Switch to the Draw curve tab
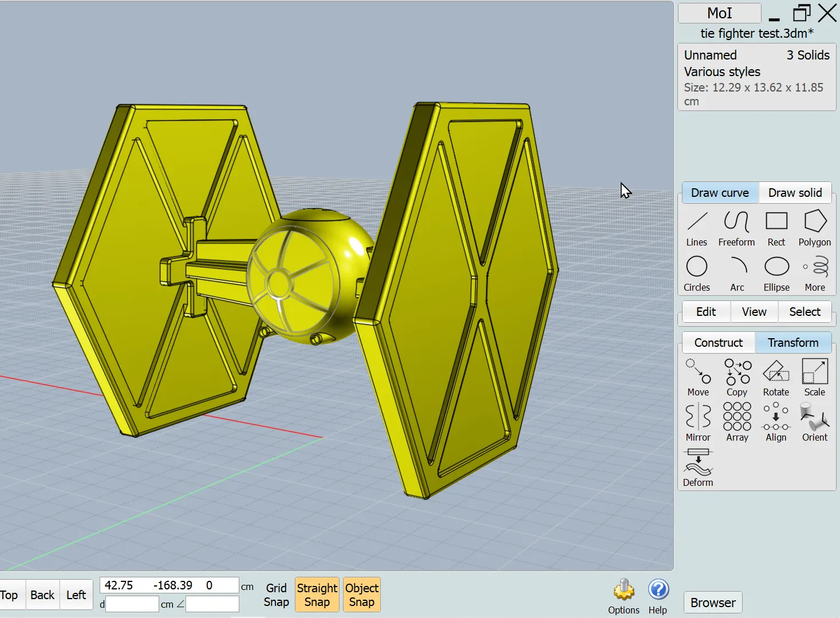Screen dimensions: 840x618 (720, 193)
